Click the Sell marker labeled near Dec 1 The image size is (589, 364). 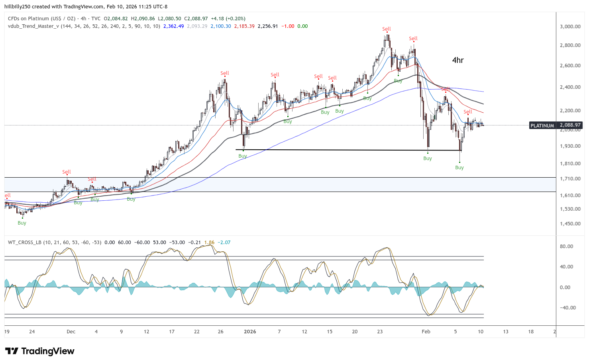(x=67, y=172)
